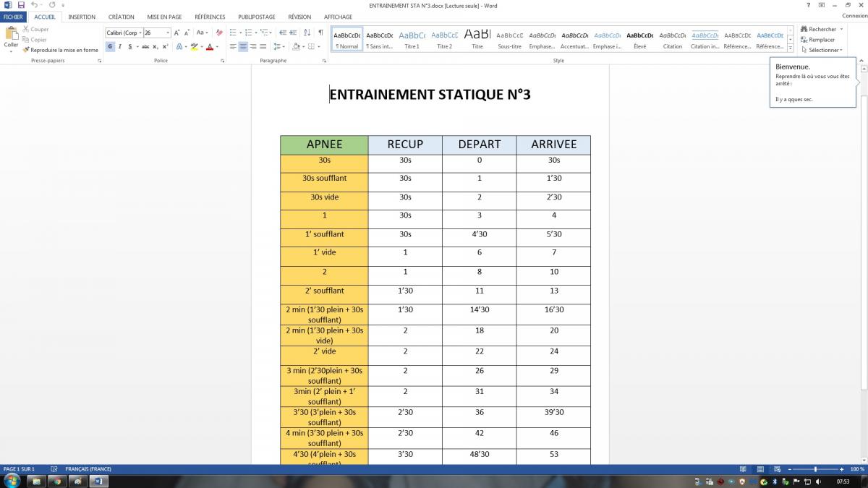Click the Rechercher button
868x488 pixels.
click(x=822, y=30)
